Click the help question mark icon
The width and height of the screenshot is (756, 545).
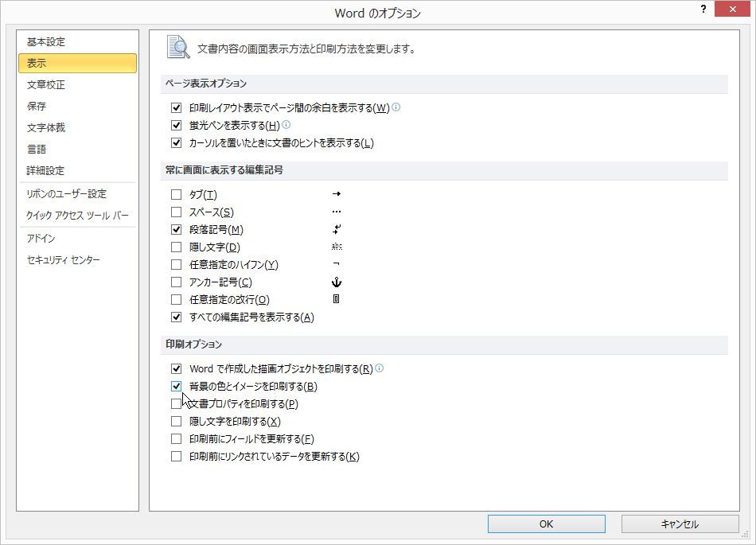(703, 9)
